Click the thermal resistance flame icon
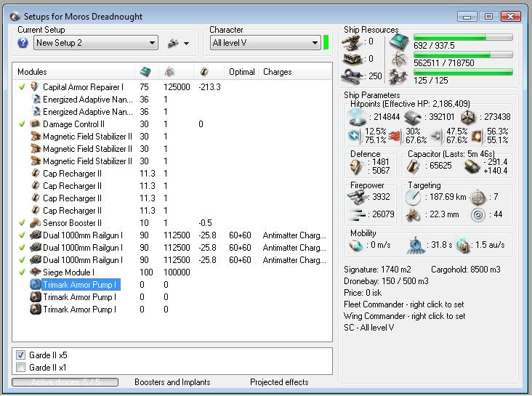532x396 pixels. [x=395, y=136]
